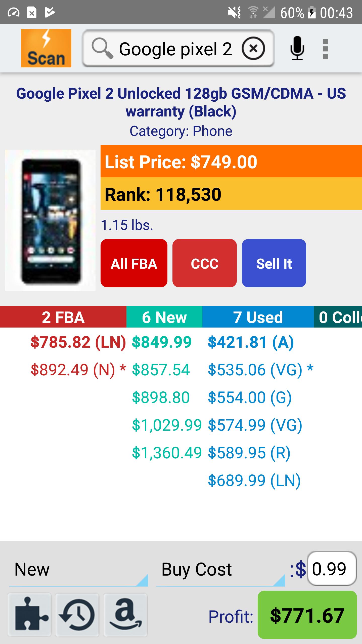Open the Google Pixel 2 product title link

click(x=181, y=102)
